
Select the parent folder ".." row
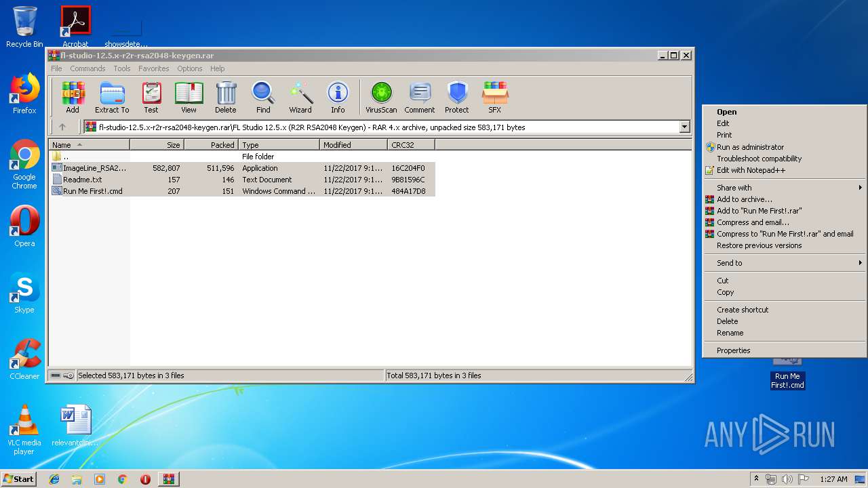(x=242, y=157)
